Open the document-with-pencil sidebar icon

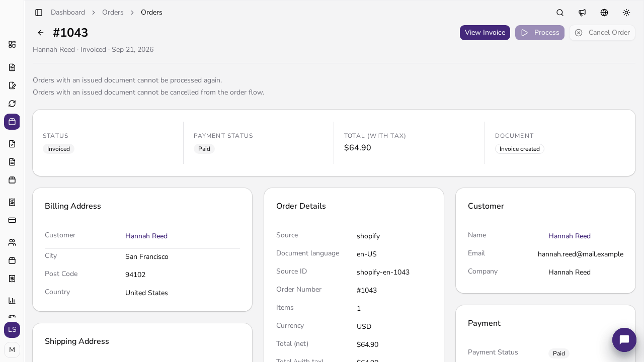click(12, 85)
